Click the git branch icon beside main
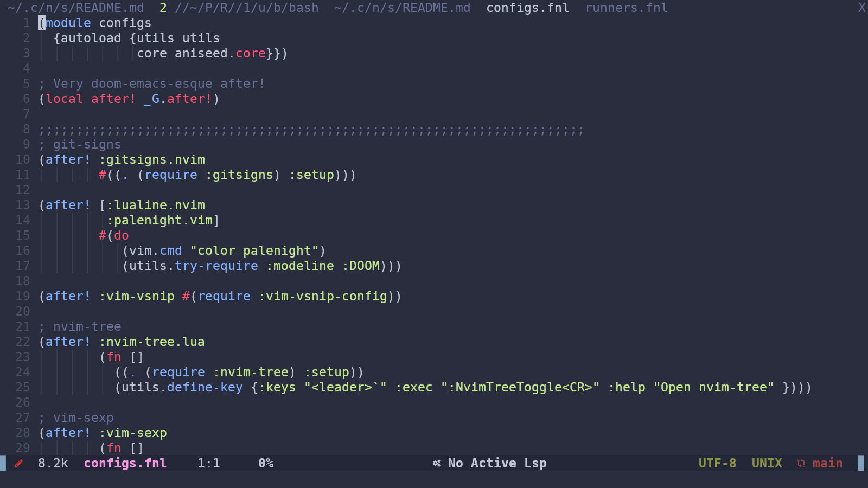Screen dimensions: 868x488 801,463
